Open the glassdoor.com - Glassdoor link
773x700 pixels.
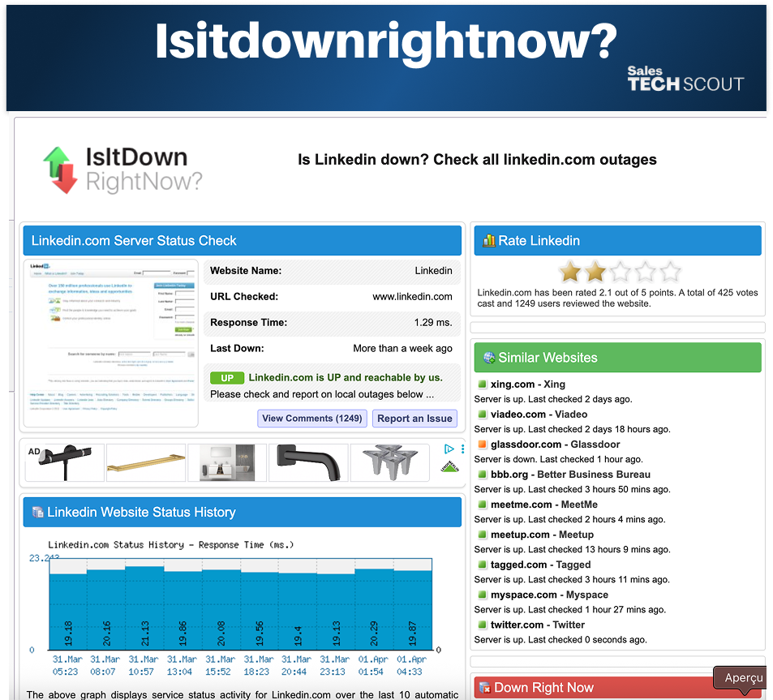click(555, 444)
